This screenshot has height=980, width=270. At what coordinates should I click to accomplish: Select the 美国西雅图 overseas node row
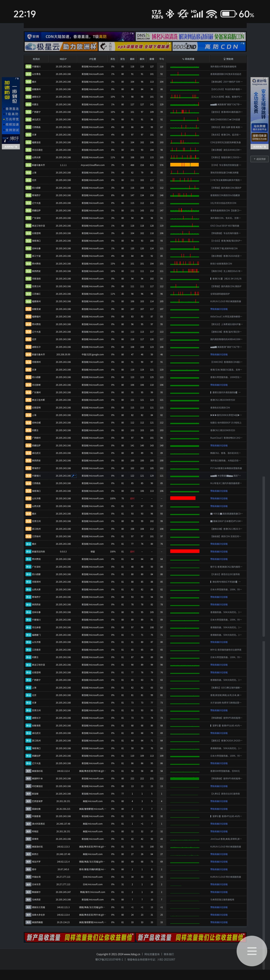click(135, 922)
